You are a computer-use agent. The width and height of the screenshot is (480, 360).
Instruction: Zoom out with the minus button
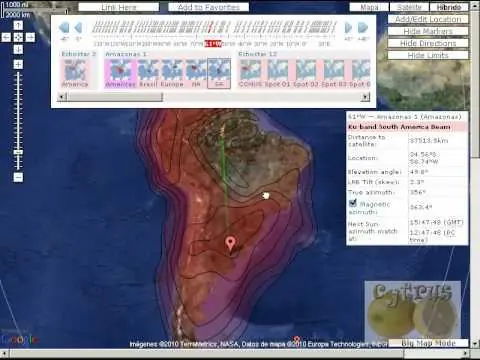18,177
